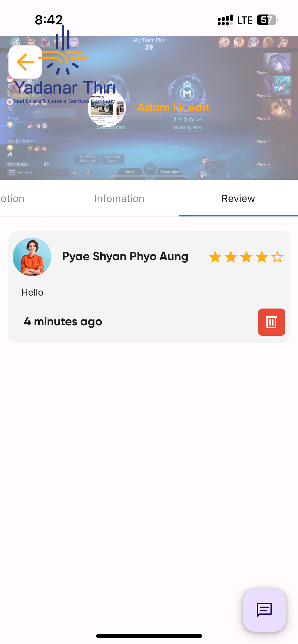Screen dimensions: 298x644
Task: Open the reviewer's profile photo
Action: click(x=32, y=257)
